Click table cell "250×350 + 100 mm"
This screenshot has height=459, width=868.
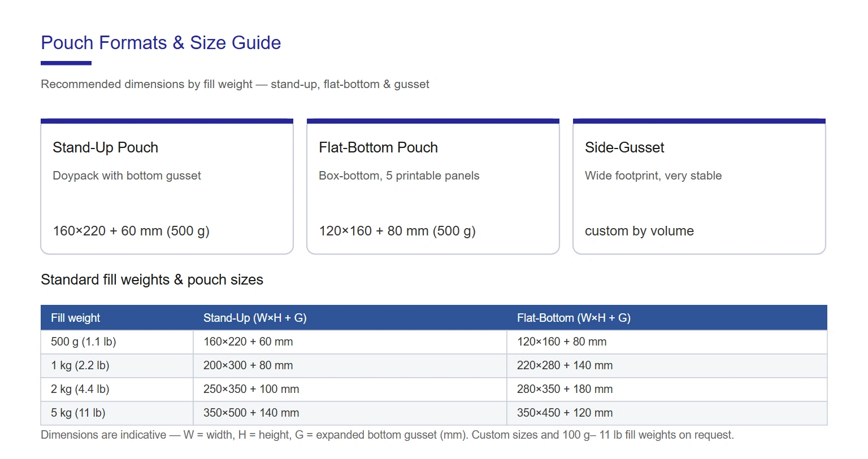pyautogui.click(x=350, y=389)
